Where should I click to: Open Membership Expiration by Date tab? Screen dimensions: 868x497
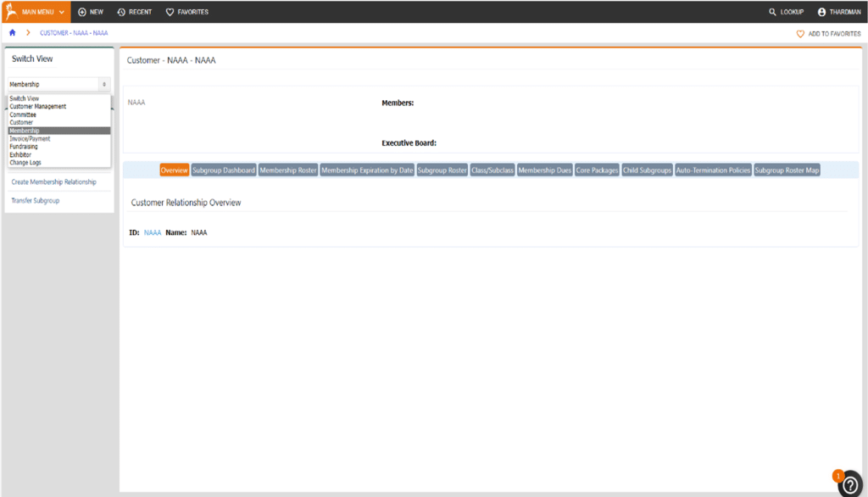click(367, 170)
